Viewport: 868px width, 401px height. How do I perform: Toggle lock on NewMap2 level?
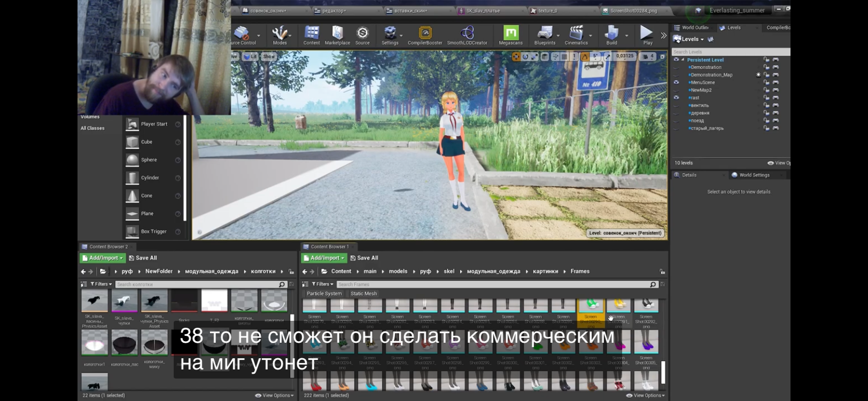pyautogui.click(x=766, y=90)
